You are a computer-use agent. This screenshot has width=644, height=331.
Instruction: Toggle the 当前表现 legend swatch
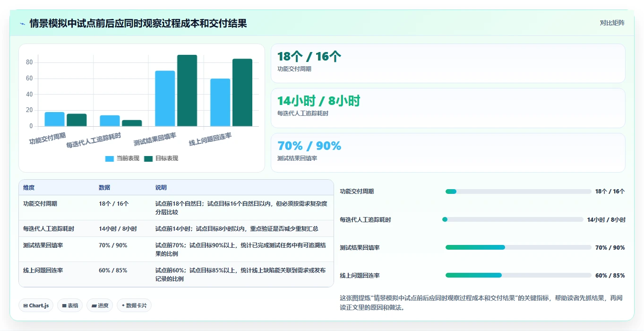[x=109, y=159]
